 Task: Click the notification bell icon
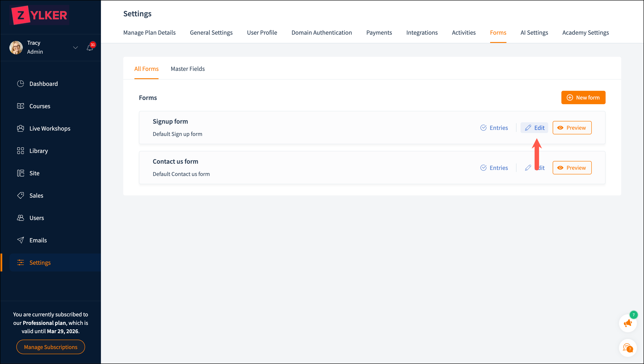tap(90, 48)
